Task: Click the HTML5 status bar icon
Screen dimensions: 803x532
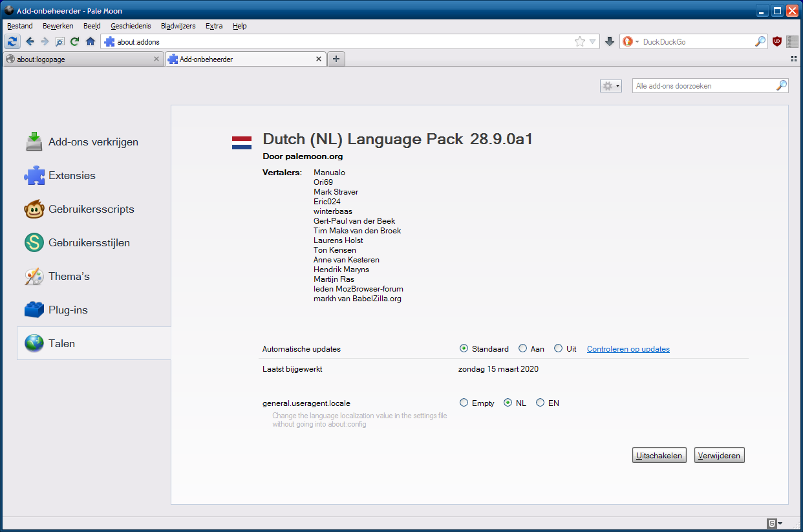Action: click(x=771, y=523)
